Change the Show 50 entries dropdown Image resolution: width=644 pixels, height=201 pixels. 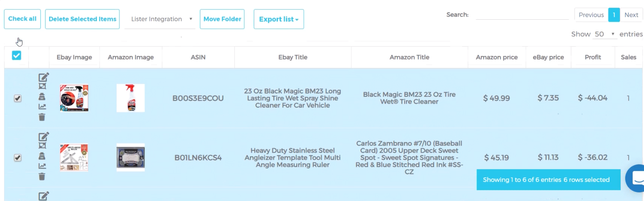605,34
